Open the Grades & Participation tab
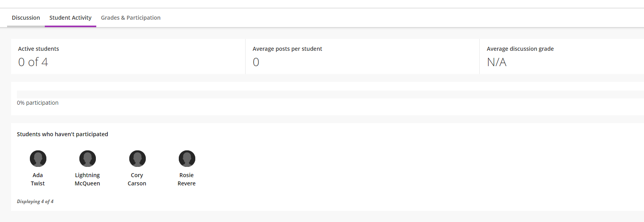Image resolution: width=644 pixels, height=222 pixels. click(x=130, y=18)
